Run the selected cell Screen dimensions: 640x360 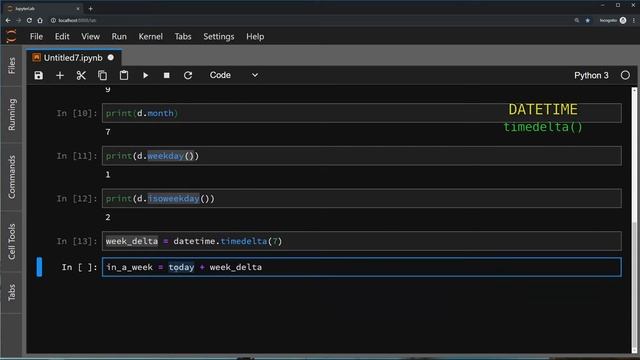(145, 76)
